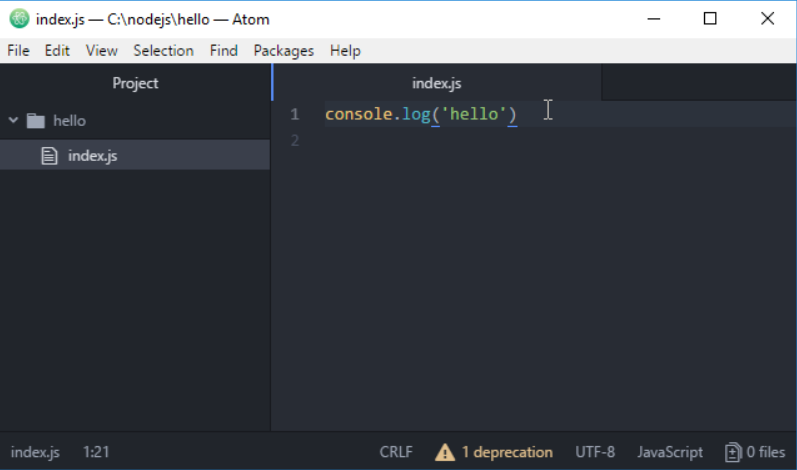Screen dimensions: 797x470
Task: Open the Packages menu
Action: (283, 50)
